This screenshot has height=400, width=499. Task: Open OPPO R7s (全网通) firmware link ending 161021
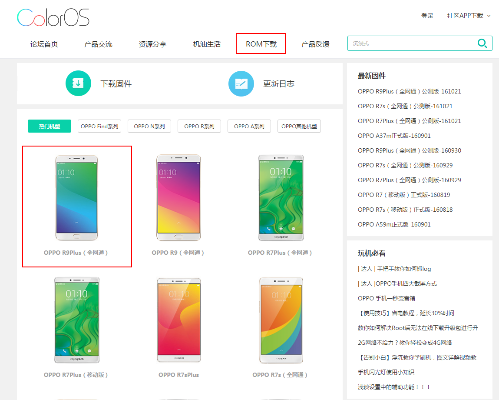coord(405,106)
